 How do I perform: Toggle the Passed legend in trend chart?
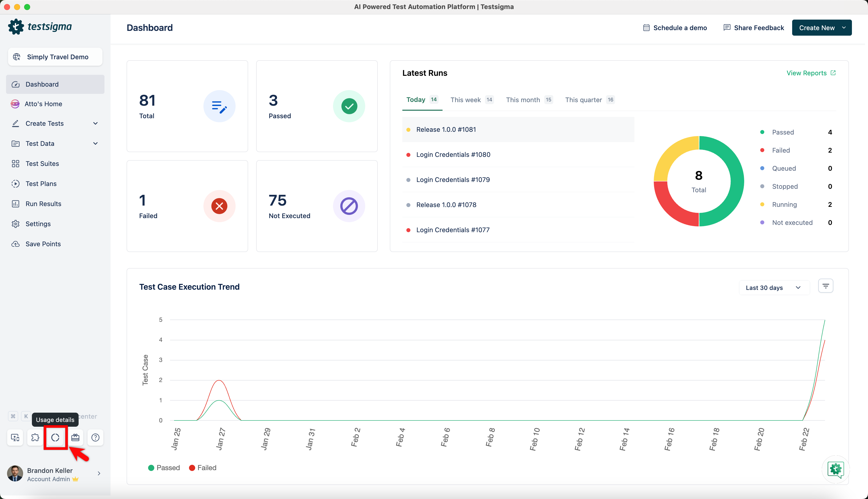coord(164,467)
